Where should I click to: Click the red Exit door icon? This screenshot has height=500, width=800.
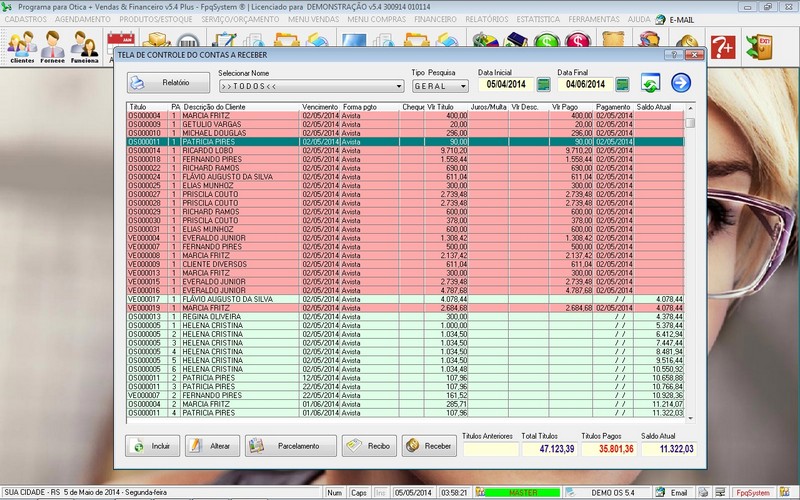coord(765,45)
